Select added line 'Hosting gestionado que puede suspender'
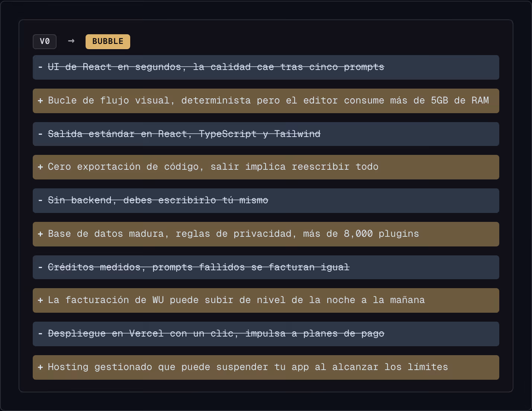Viewport: 532px width, 411px height. point(266,367)
